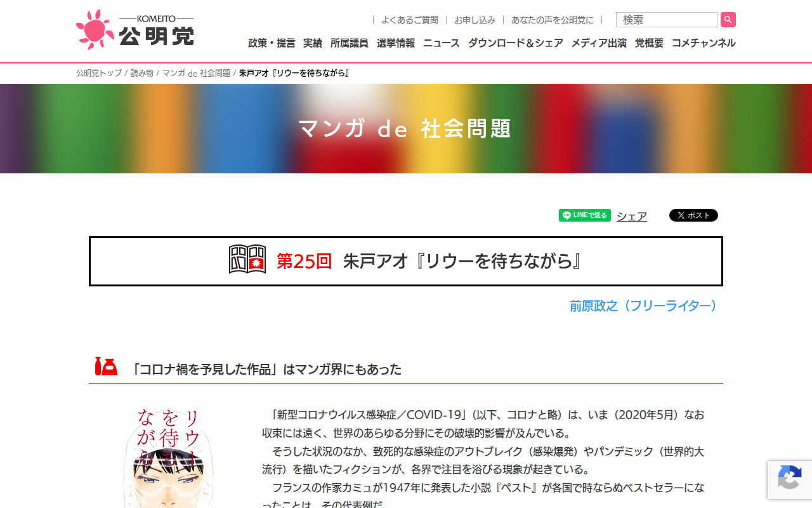
Task: Share via the LINEで送る button
Action: click(585, 215)
